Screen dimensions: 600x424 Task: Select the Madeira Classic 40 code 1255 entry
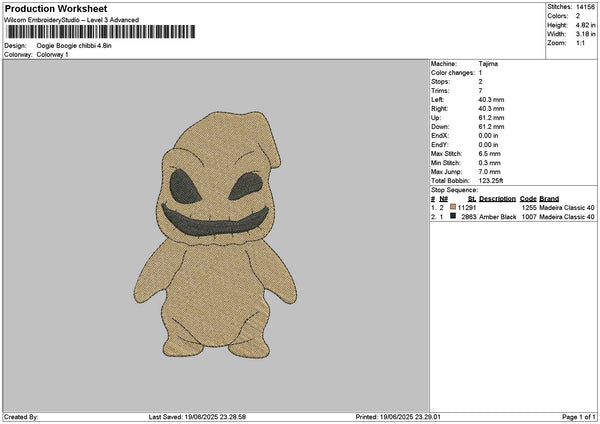(560, 207)
